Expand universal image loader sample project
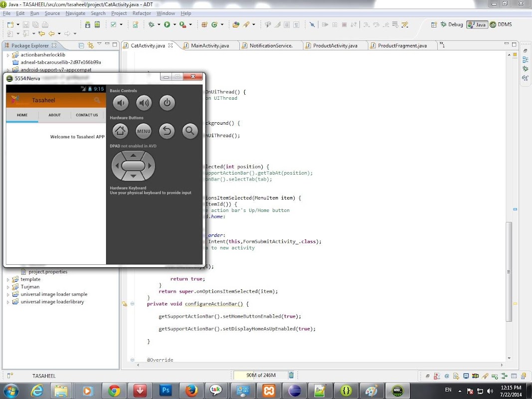532x399 pixels. (8, 294)
